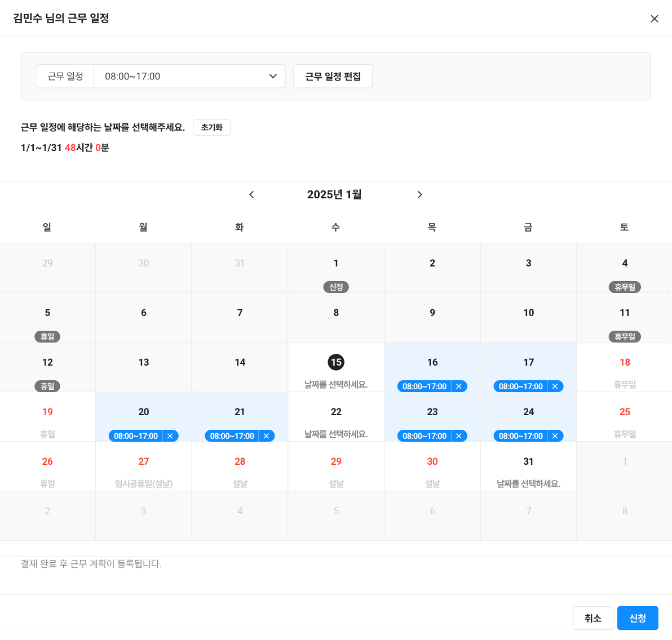The width and height of the screenshot is (672, 640).
Task: Click the 근무 일정 편집 button
Action: click(333, 76)
